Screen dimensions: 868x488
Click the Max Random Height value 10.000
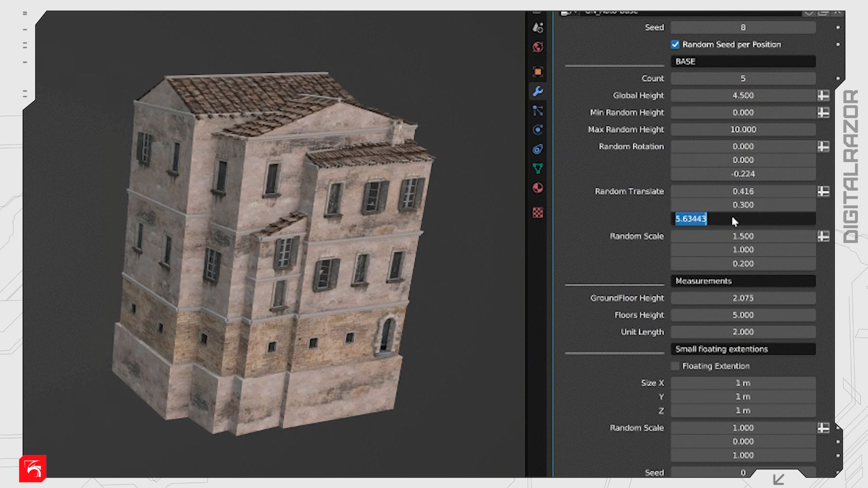[x=743, y=130]
